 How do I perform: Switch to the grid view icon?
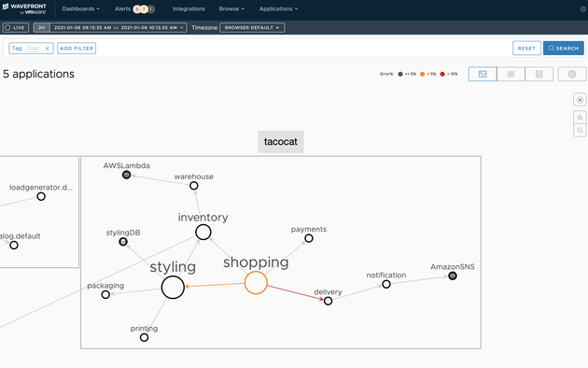click(539, 74)
